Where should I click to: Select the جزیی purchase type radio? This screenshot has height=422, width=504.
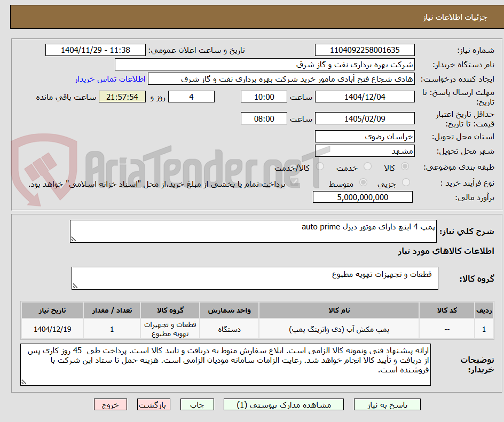pos(406,182)
